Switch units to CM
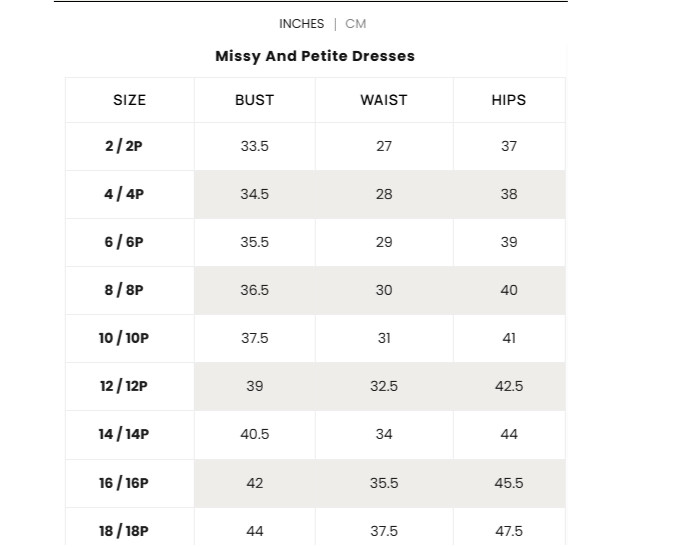Image resolution: width=679 pixels, height=547 pixels. tap(356, 24)
